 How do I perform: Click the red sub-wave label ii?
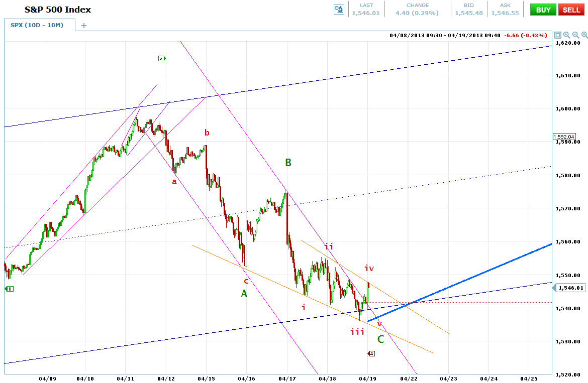329,246
